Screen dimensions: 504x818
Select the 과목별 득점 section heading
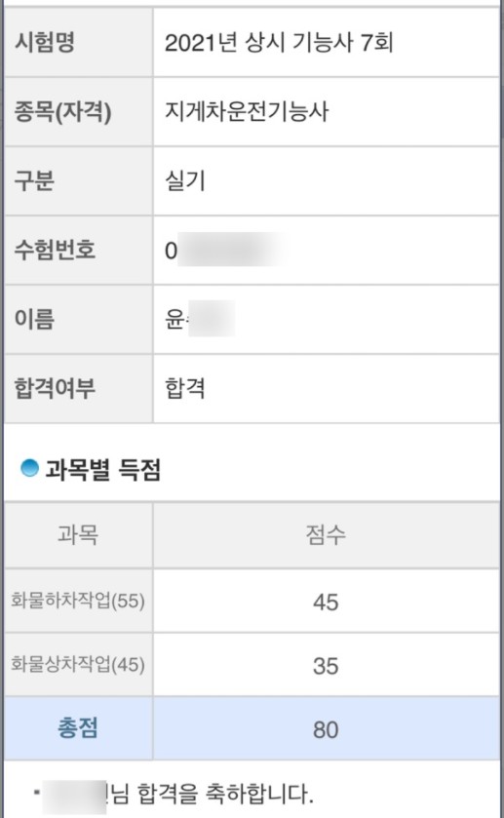102,470
